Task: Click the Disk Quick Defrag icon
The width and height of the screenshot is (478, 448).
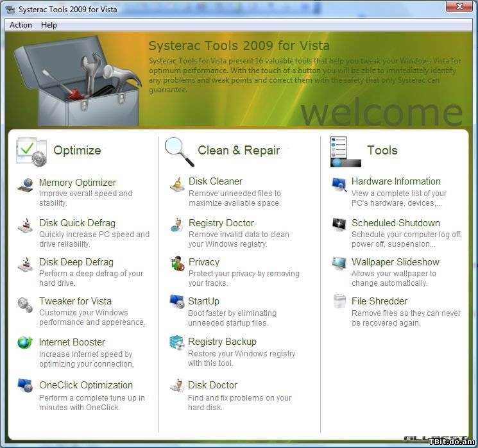Action: 25,226
